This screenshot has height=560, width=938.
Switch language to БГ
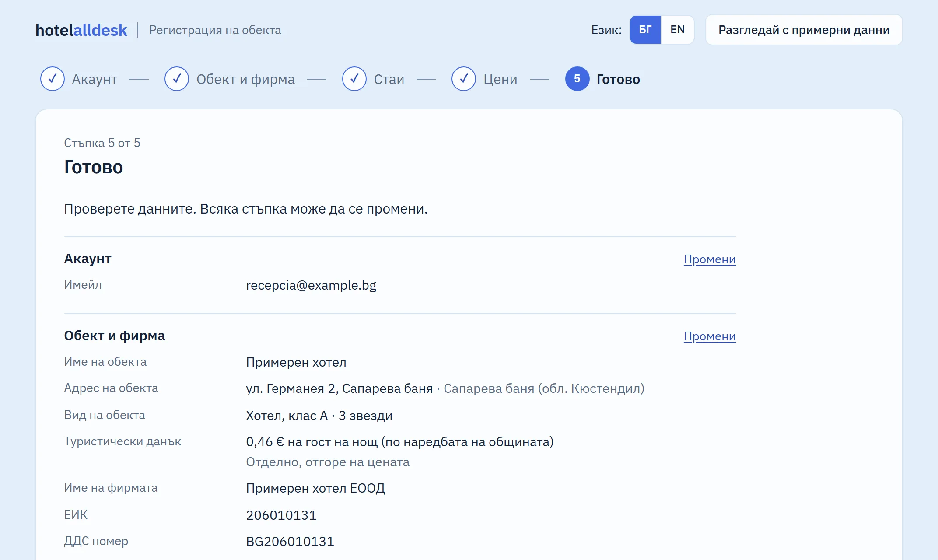point(645,30)
